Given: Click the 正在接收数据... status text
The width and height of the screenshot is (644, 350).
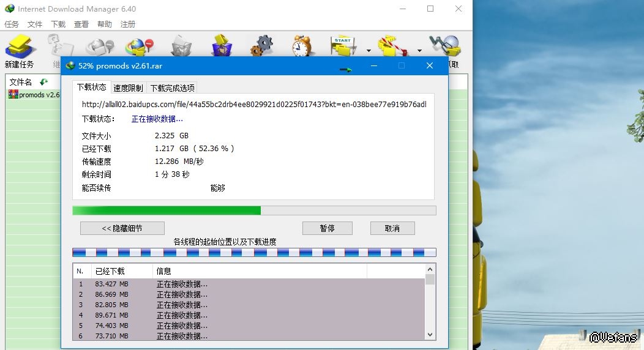Looking at the screenshot, I should tap(157, 119).
